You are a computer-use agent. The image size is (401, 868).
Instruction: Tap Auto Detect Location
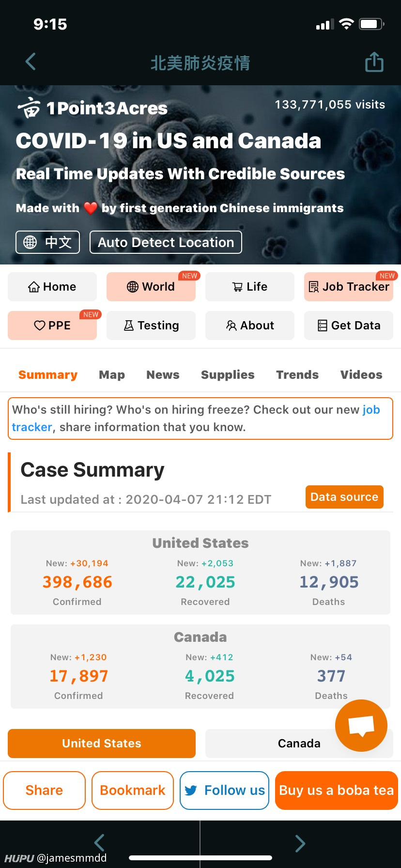(166, 242)
